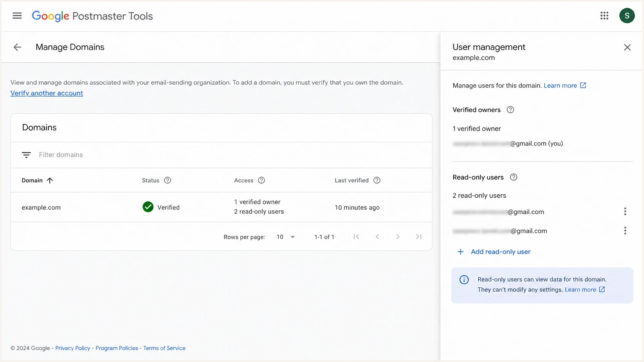Go to the last page of domains
The image size is (644, 362).
419,237
